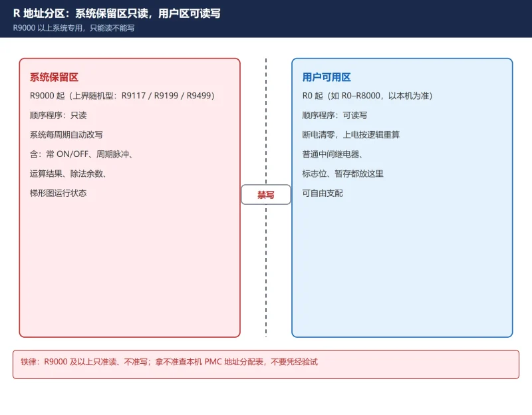This screenshot has height=415, width=532.
Task: Click the line '普通中间继电器、'
Action: pyautogui.click(x=332, y=154)
